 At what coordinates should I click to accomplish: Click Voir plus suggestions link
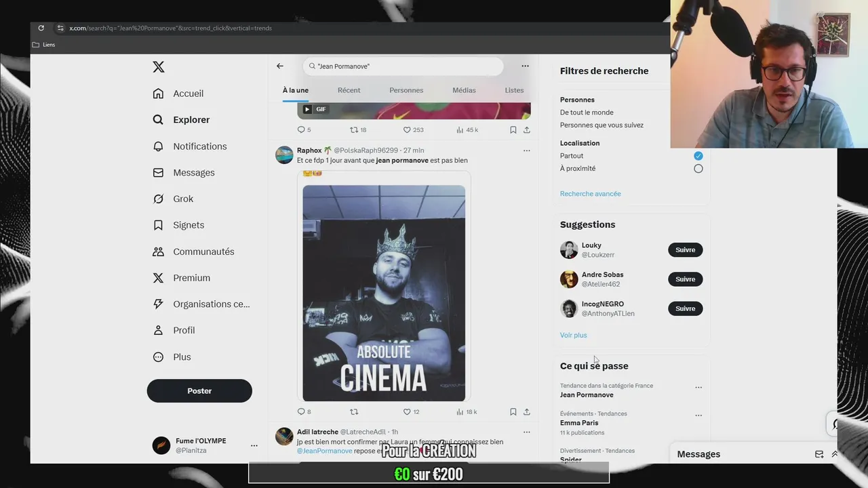[574, 335]
